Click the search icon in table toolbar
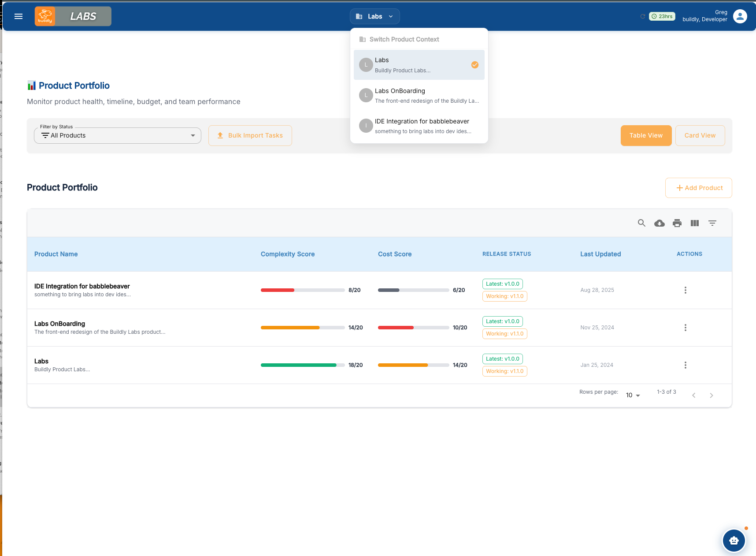This screenshot has height=556, width=756. pos(641,223)
